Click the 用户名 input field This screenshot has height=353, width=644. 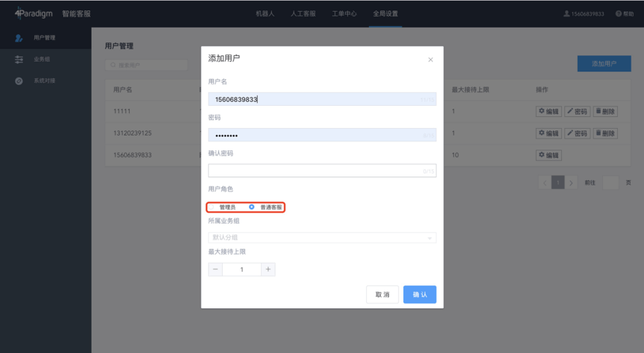click(x=322, y=99)
